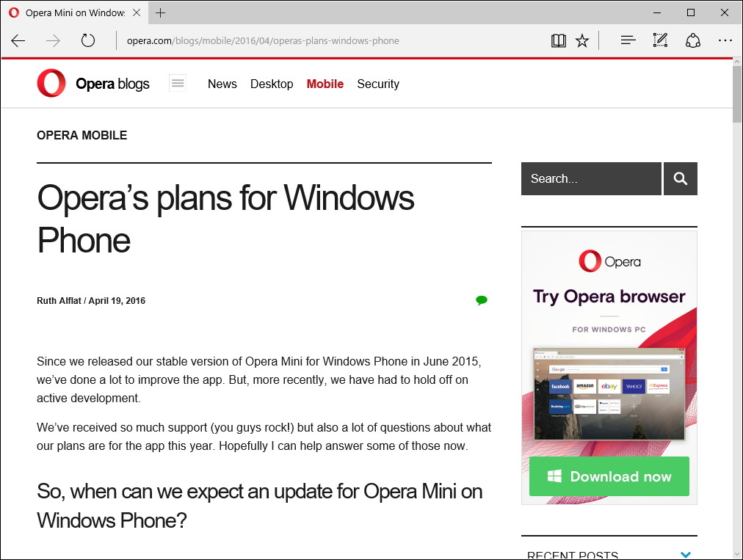Click the red Opera logo in header

click(51, 83)
